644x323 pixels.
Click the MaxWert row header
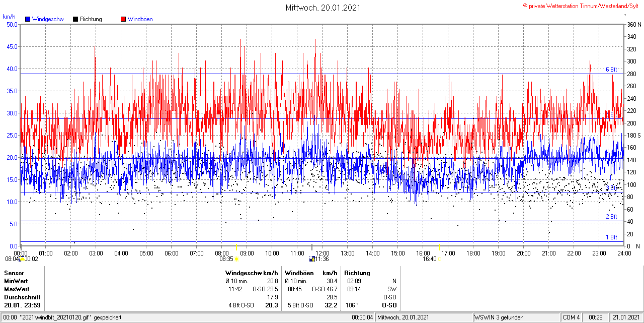(x=17, y=289)
